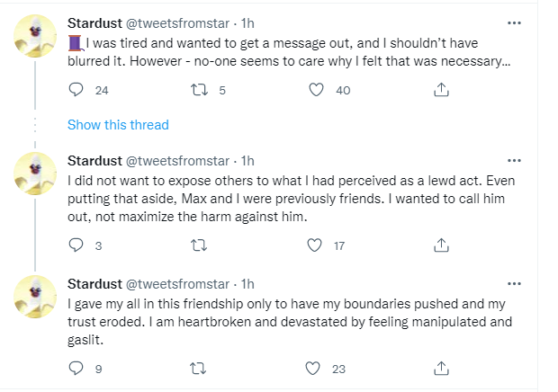558x392 pixels.
Task: Share the tweet about Max
Action: (x=441, y=245)
